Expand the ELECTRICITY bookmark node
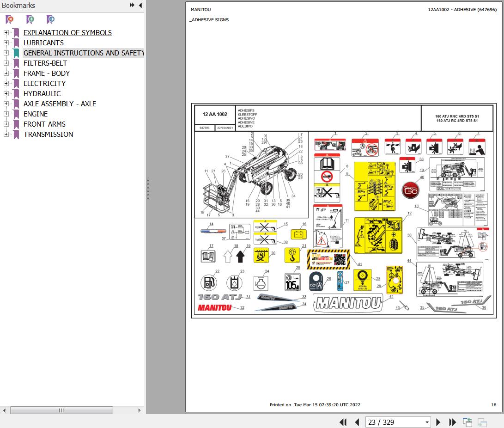The width and height of the screenshot is (504, 428). (6, 83)
